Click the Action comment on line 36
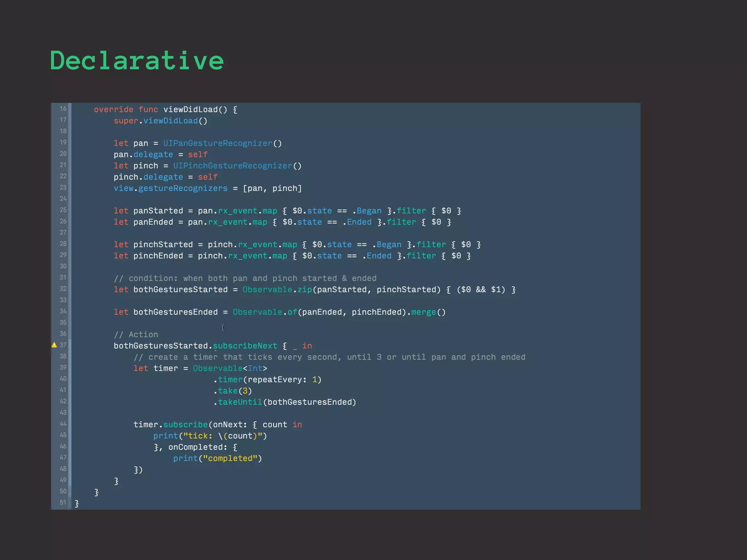Image resolution: width=747 pixels, height=560 pixels. tap(136, 335)
